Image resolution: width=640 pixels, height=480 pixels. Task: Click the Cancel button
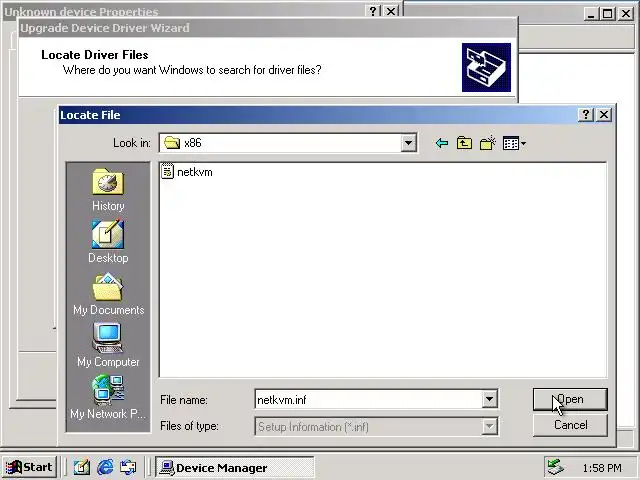[x=570, y=425]
